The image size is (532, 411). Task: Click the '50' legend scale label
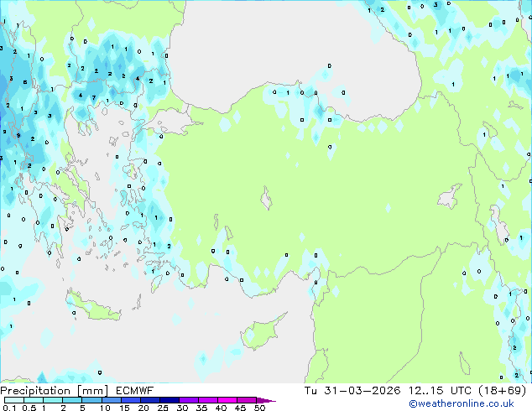(260, 408)
